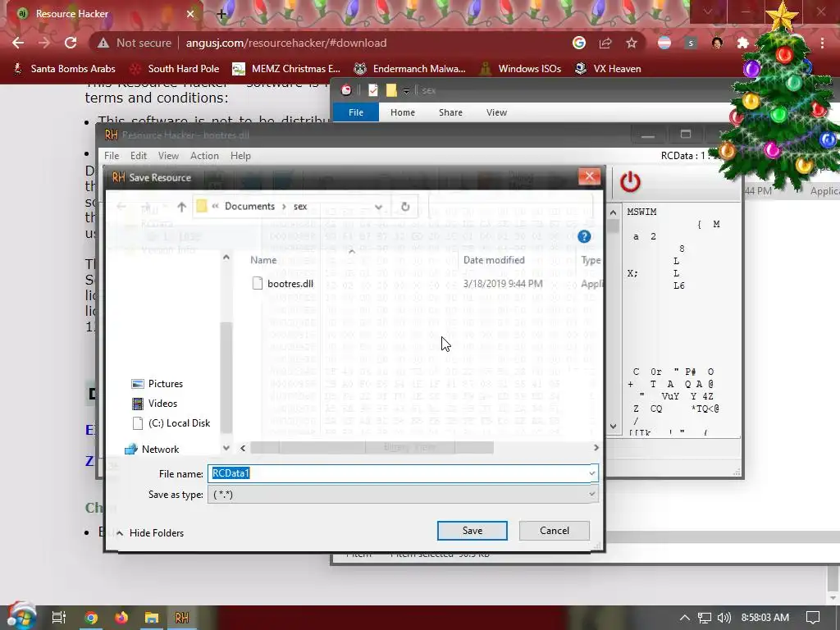The image size is (840, 630).
Task: Go up one folder in save dialog
Action: coord(181,207)
